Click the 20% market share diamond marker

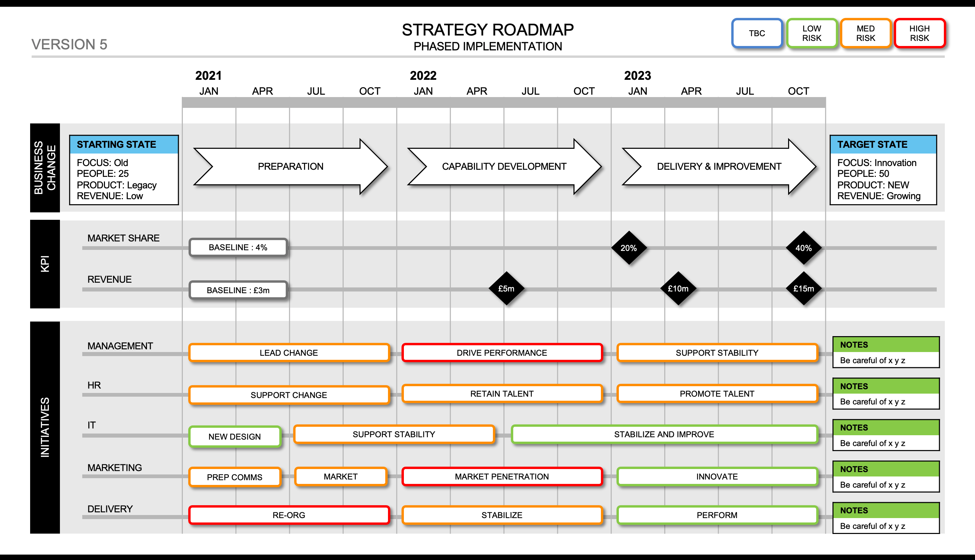pos(629,246)
